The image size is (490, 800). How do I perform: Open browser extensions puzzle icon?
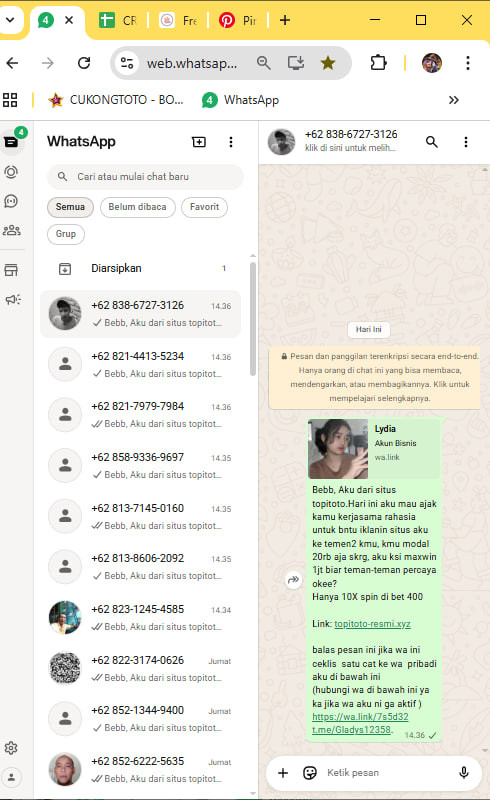(x=378, y=63)
